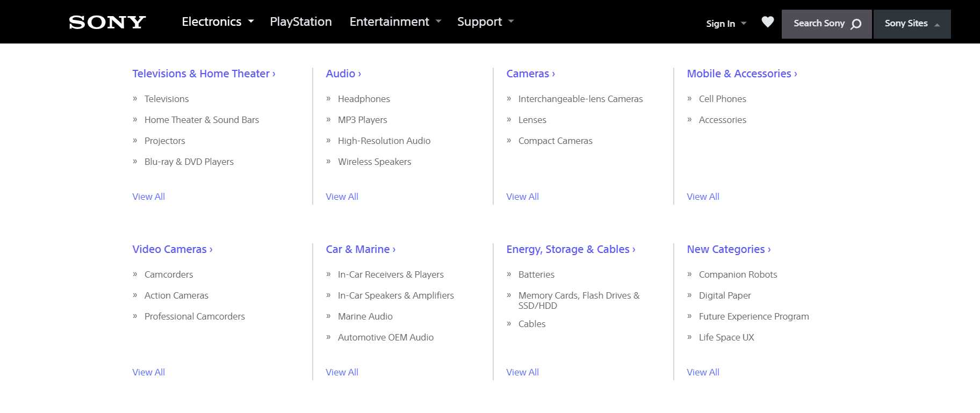Open the Cell Phones link
Viewport: 980px width, 413px height.
click(x=722, y=99)
